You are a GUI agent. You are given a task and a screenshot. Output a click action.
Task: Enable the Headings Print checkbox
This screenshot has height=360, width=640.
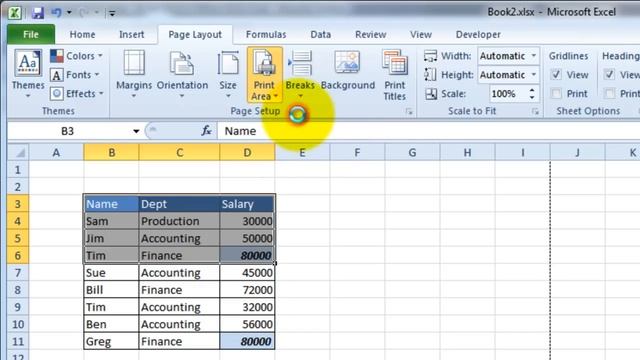609,94
